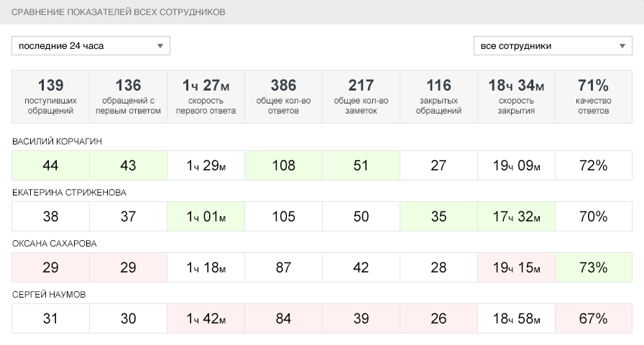Click the Сергей Наумов employee name
The height and width of the screenshot is (345, 644).
pos(50,295)
